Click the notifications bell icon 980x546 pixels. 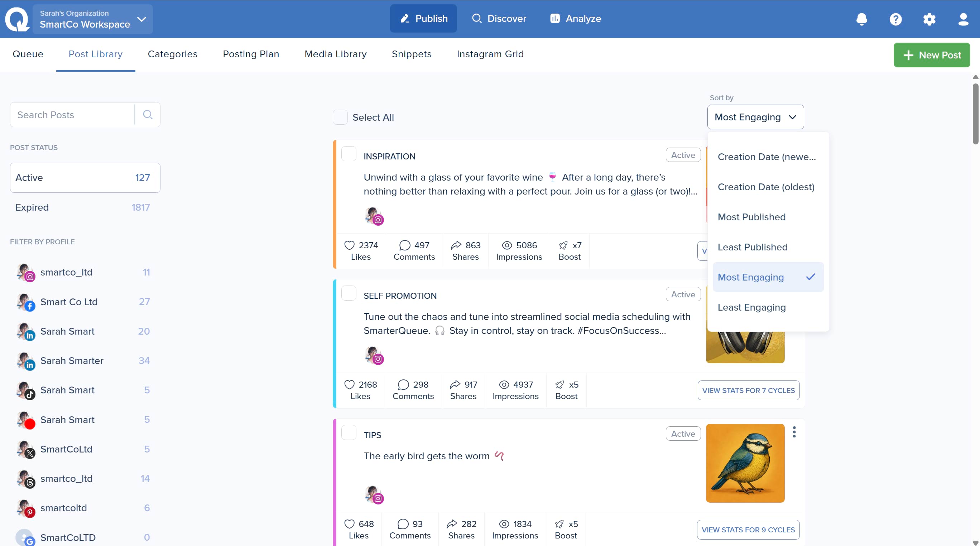click(x=861, y=19)
